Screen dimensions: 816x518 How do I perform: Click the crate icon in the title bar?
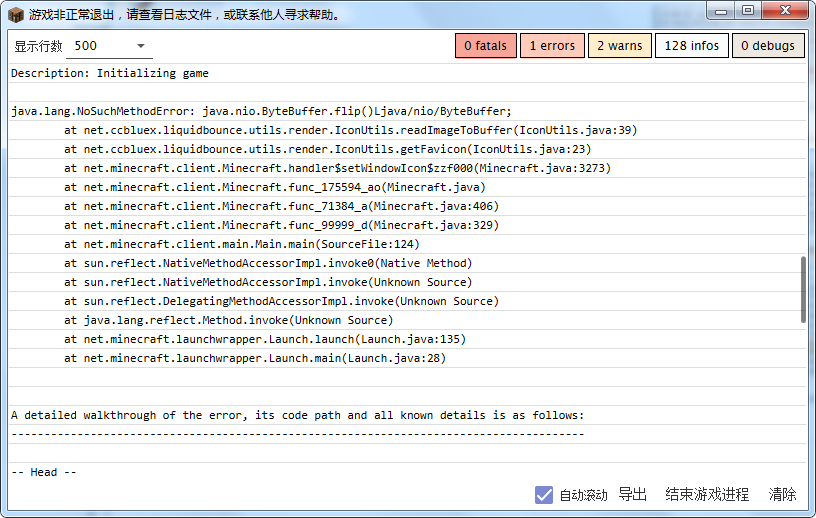(x=15, y=15)
